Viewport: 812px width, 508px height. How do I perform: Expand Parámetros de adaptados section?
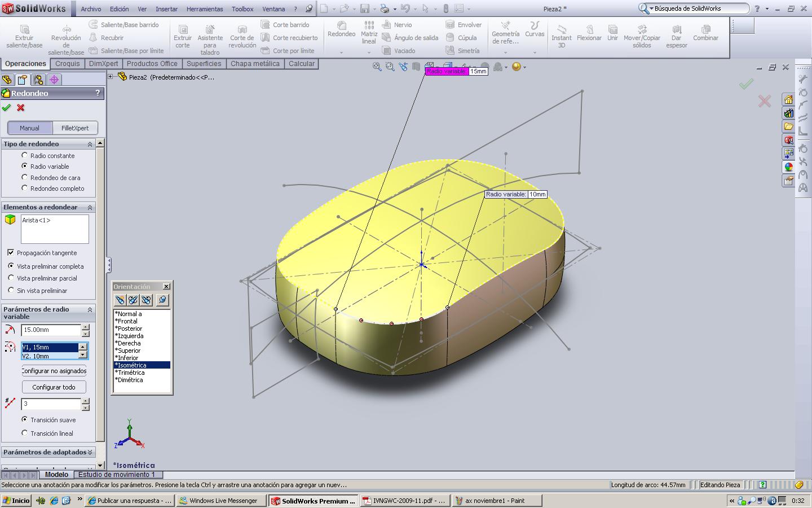tap(90, 452)
